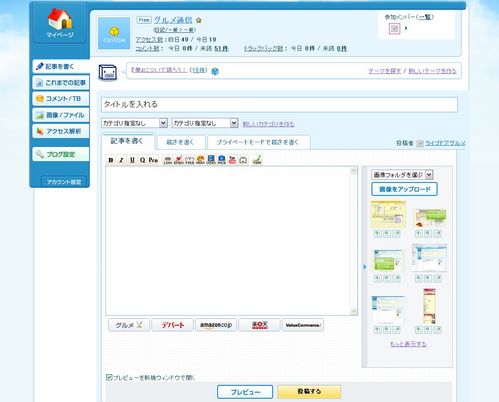499x402 pixels.
Task: Click rightmost small icon under yellow thumbnail
Action: [x=396, y=234]
